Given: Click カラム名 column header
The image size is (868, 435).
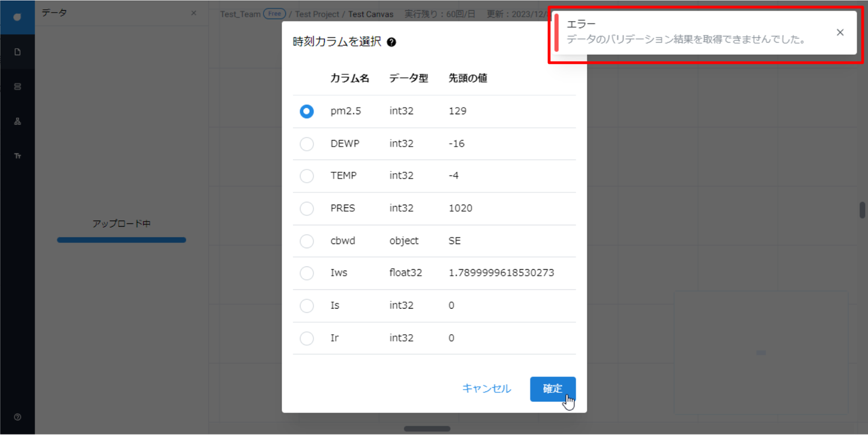Looking at the screenshot, I should 350,78.
